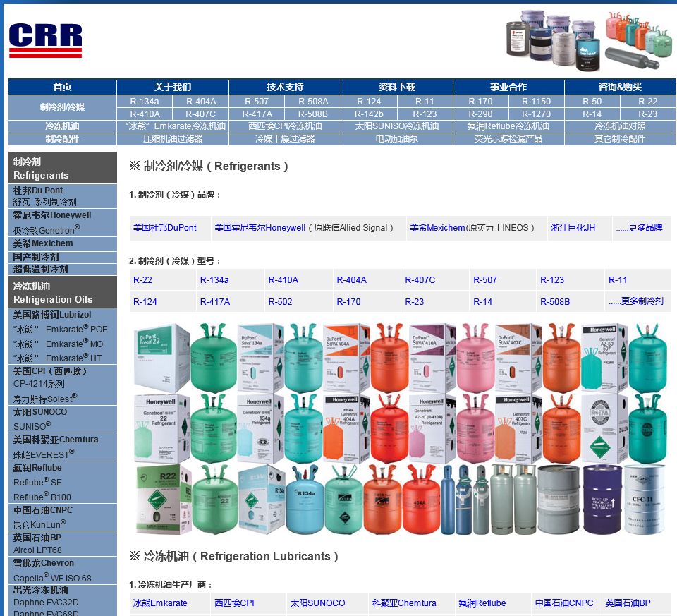
Task: Click the CFC-11 white drum image
Action: pyautogui.click(x=645, y=499)
